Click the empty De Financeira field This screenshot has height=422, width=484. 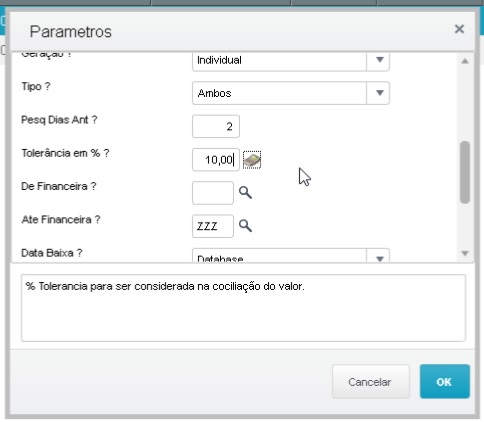point(213,193)
